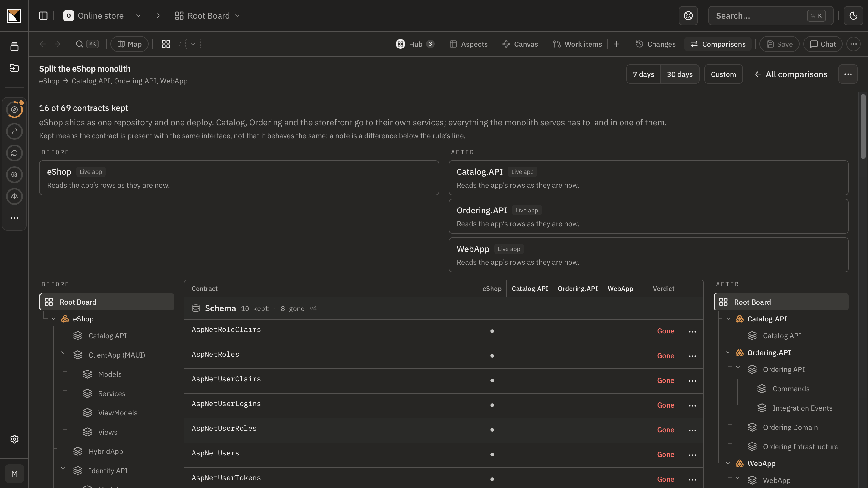868x488 pixels.
Task: Collapse the ClientApp (MAUI) node
Action: coord(63,353)
